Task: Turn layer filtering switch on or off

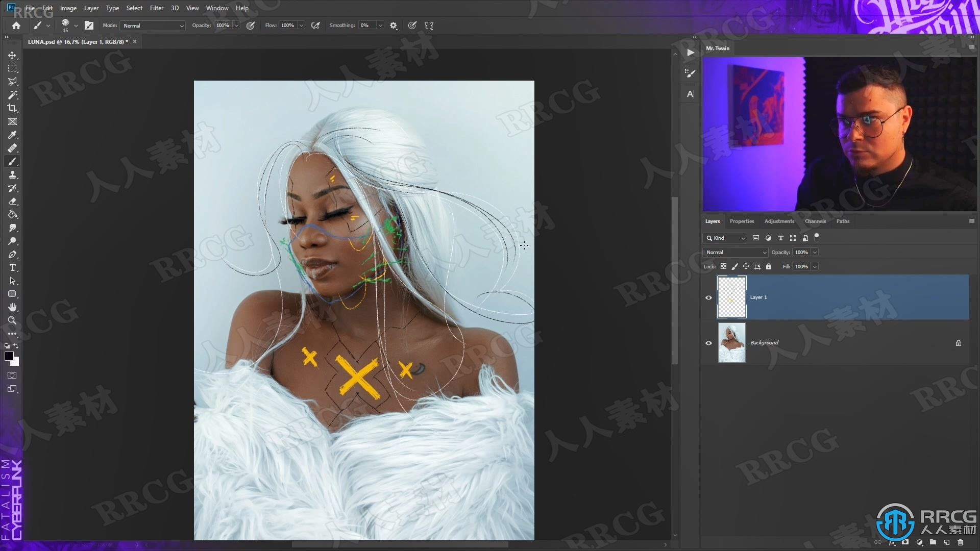Action: pyautogui.click(x=817, y=237)
